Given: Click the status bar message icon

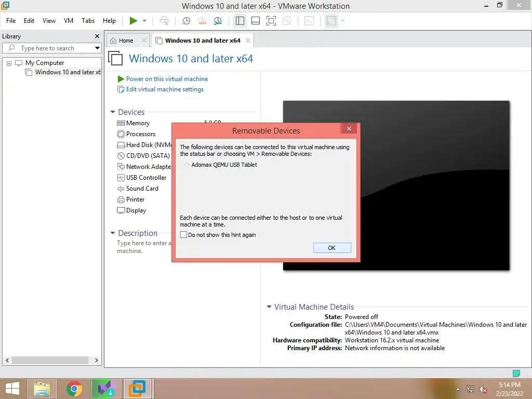Looking at the screenshot, I should (x=516, y=374).
